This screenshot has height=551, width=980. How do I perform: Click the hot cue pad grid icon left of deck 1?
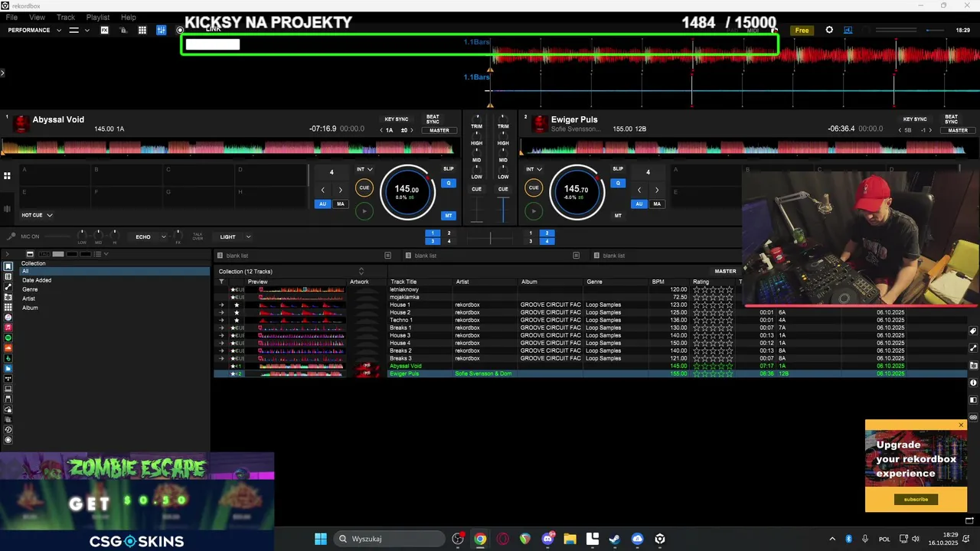pyautogui.click(x=7, y=176)
